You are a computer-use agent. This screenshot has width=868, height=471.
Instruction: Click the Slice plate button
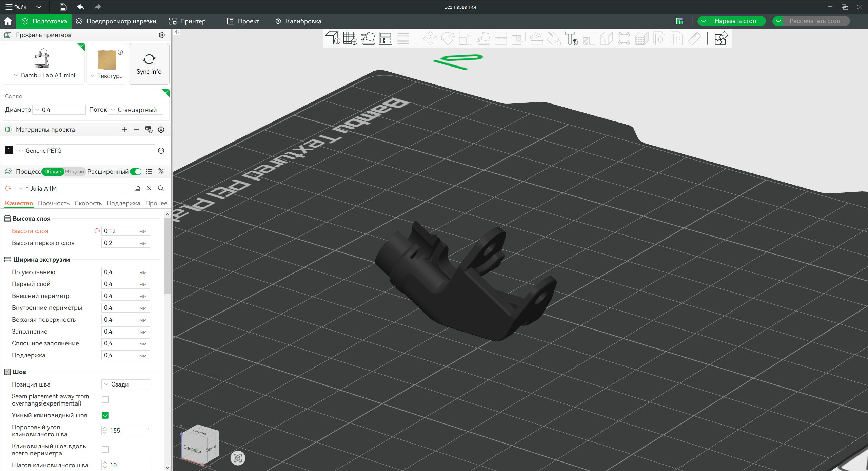[735, 21]
